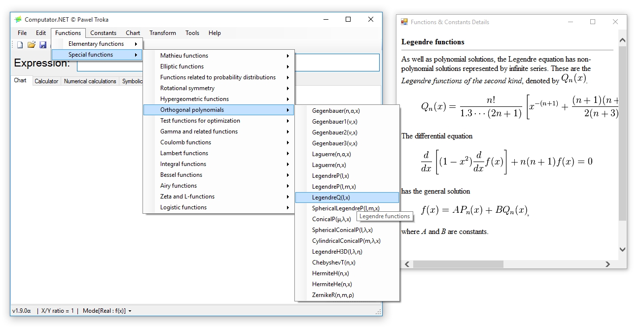Open the File menu
Viewport: 644px width, 331px height.
click(x=22, y=33)
